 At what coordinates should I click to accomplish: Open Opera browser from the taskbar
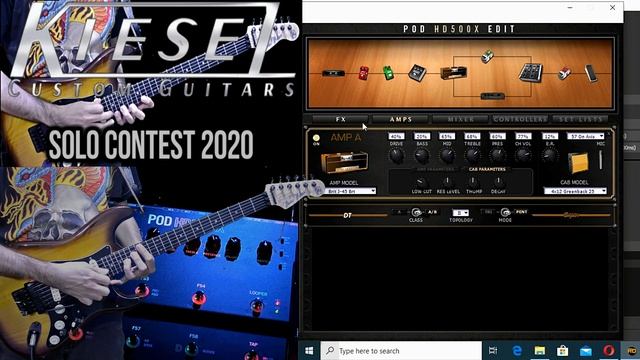coord(609,351)
